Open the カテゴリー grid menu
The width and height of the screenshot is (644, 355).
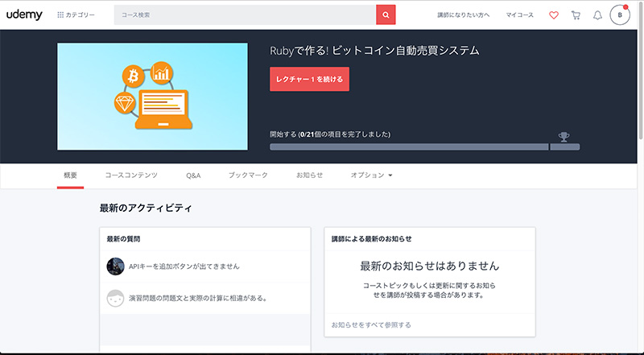[76, 14]
